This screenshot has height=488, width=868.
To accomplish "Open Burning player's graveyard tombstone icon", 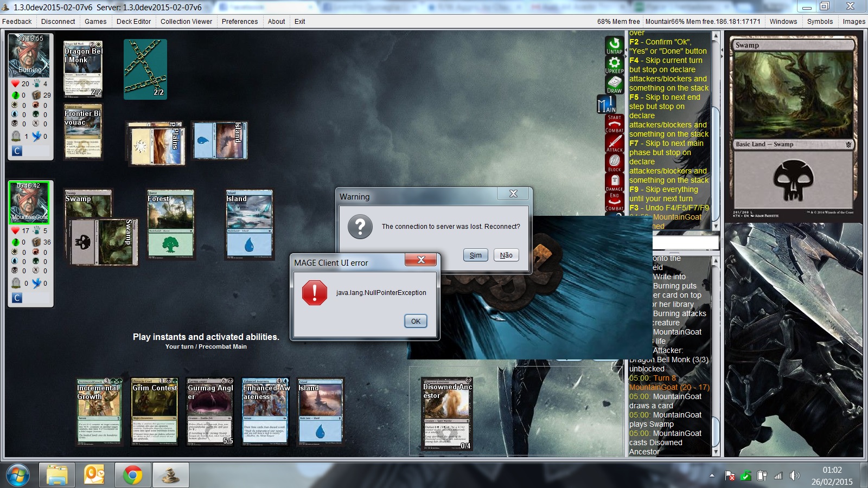I will click(16, 136).
